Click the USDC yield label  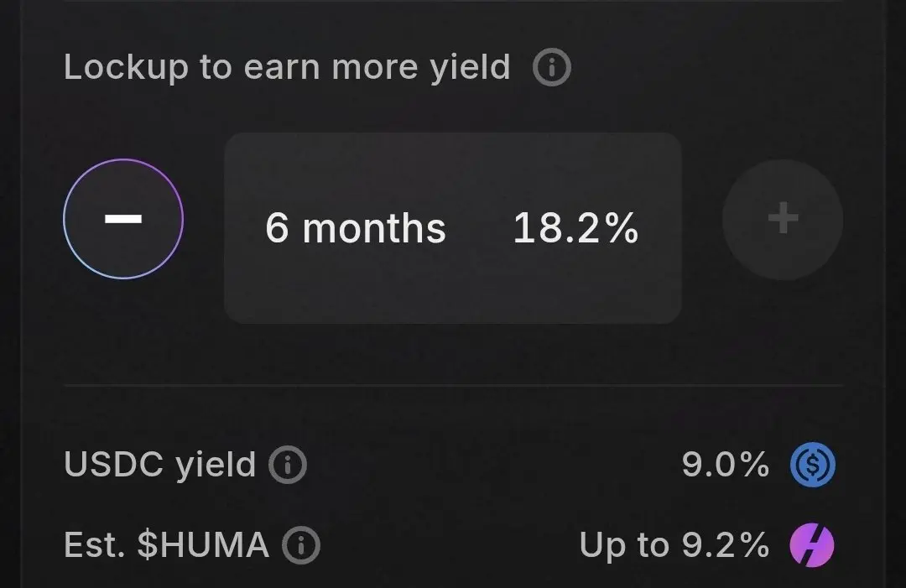(159, 464)
